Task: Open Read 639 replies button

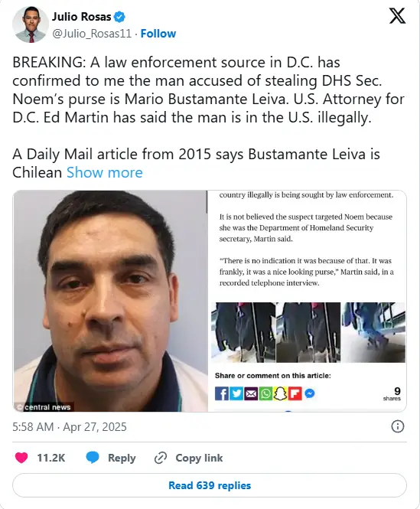Action: [x=210, y=485]
